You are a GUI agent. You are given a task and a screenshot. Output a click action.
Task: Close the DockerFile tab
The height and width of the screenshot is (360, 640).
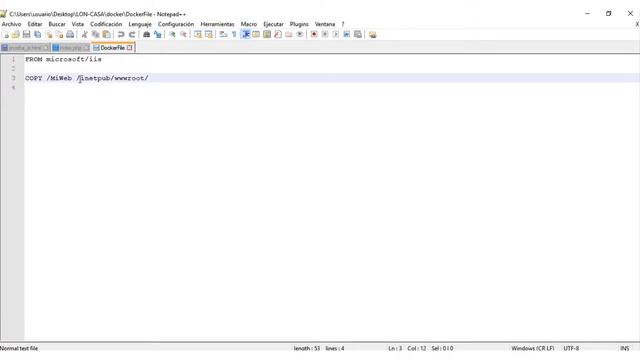click(129, 48)
